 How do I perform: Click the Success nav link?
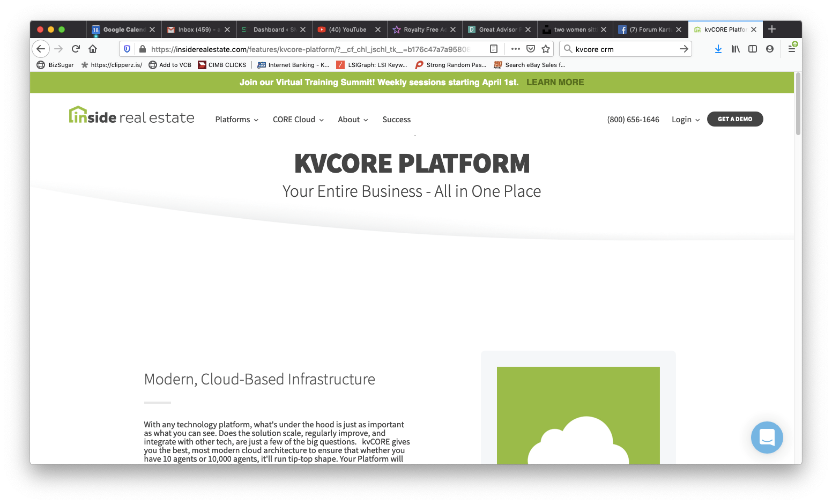[x=396, y=120]
